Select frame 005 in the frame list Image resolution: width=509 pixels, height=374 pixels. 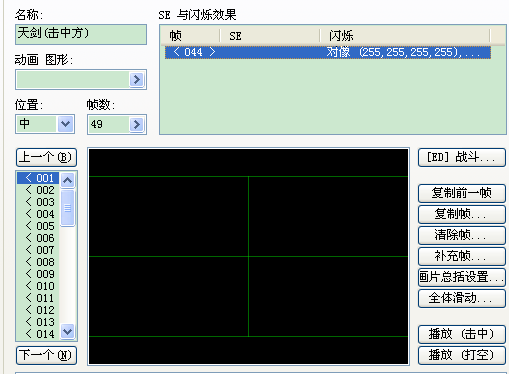pos(38,226)
